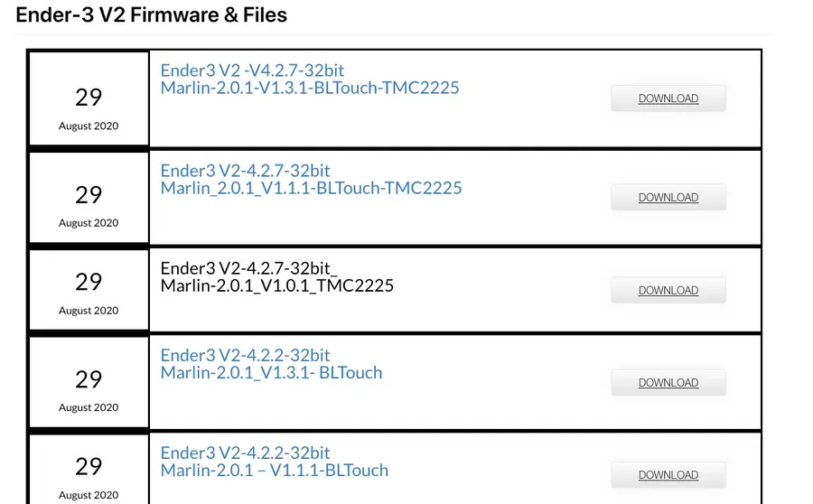Click the date cell of the second firmware row

point(89,197)
